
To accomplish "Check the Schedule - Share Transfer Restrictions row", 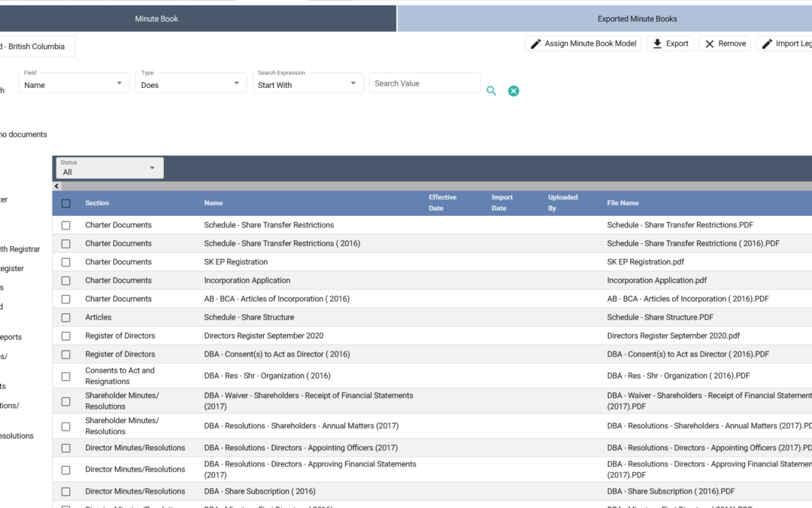I will [65, 225].
